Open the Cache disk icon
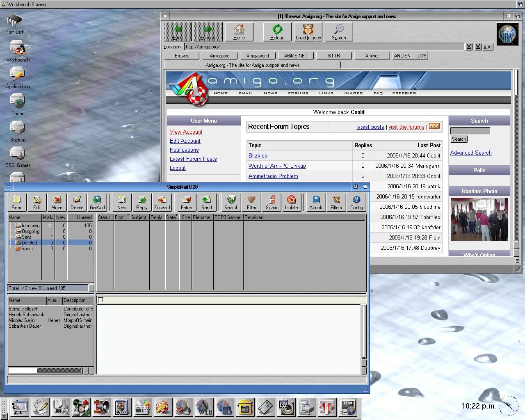This screenshot has width=525, height=420. coord(18,105)
